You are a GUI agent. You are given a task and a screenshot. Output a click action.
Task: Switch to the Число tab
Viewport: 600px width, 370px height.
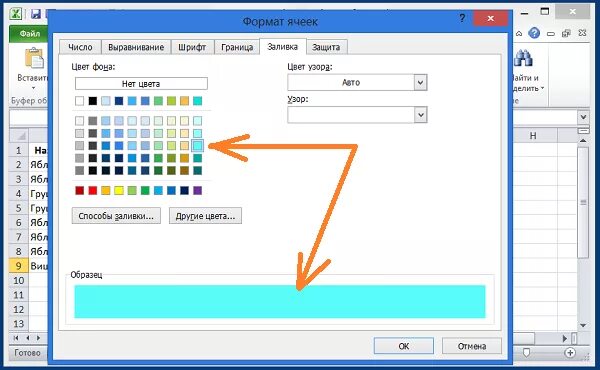80,47
